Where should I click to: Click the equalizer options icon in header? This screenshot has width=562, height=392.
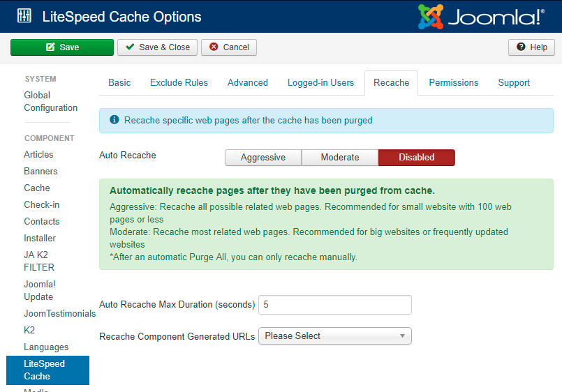click(x=24, y=16)
